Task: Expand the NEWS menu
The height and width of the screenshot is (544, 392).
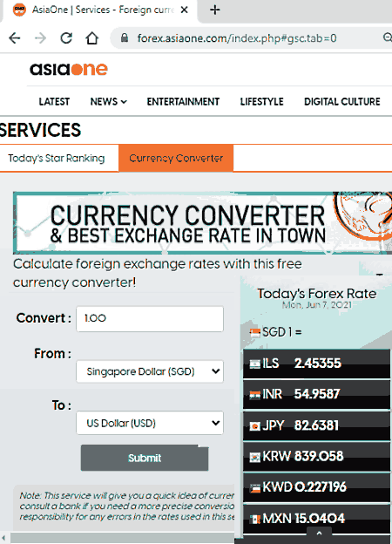Action: [x=109, y=102]
